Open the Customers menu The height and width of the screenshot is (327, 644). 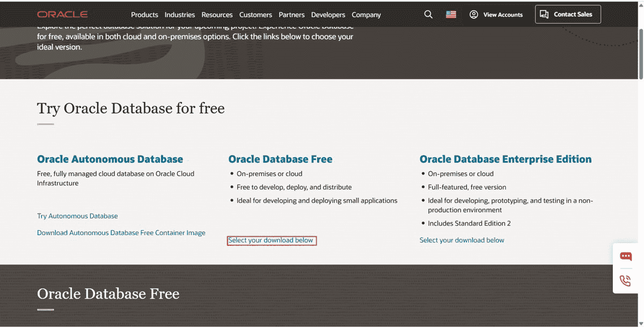coord(255,15)
